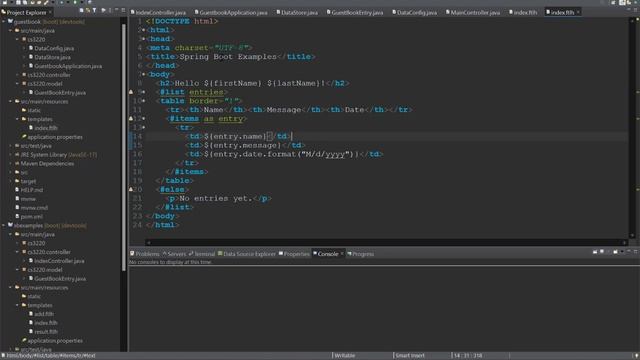The height and width of the screenshot is (360, 640).
Task: Select result.ftlh in sbexamples templates
Action: (46, 332)
